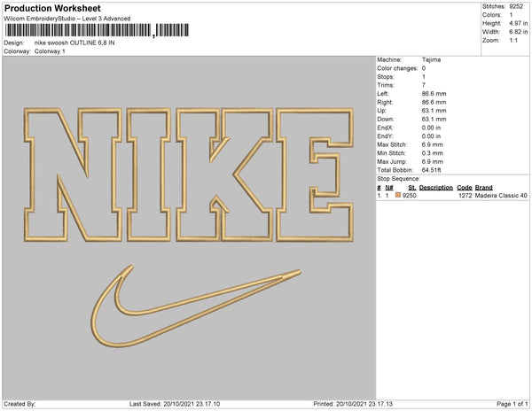Click the Trims value 7
The width and height of the screenshot is (532, 411).
coord(424,85)
